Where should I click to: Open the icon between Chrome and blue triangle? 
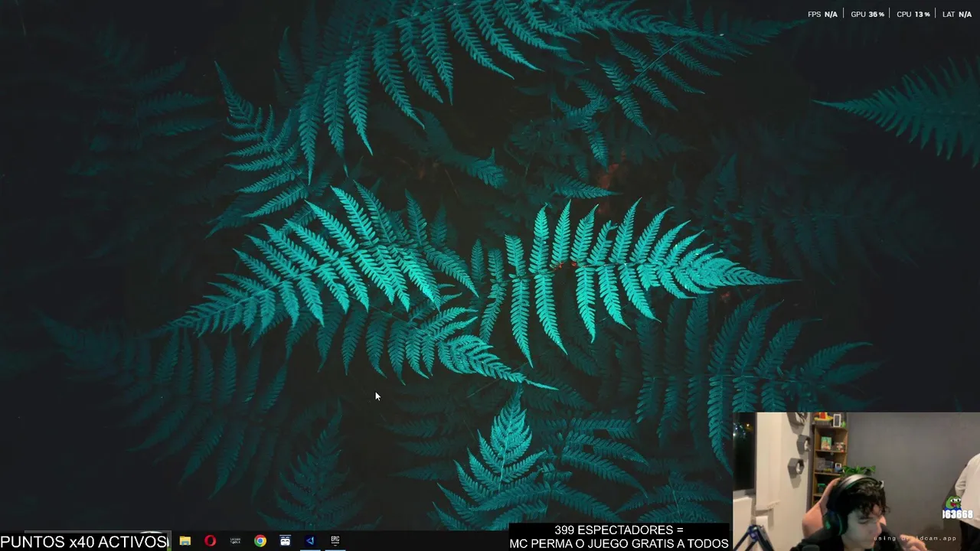285,541
